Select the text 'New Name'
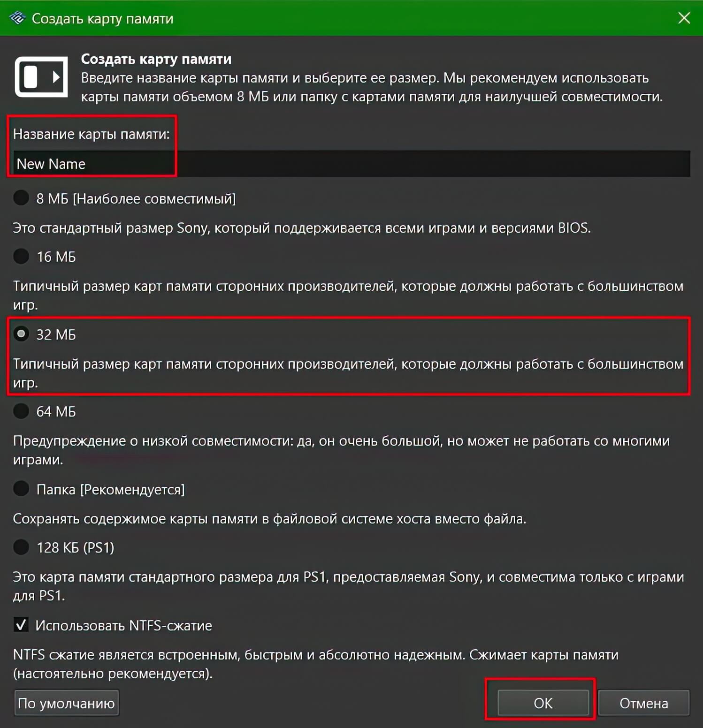This screenshot has width=703, height=728. [x=51, y=164]
